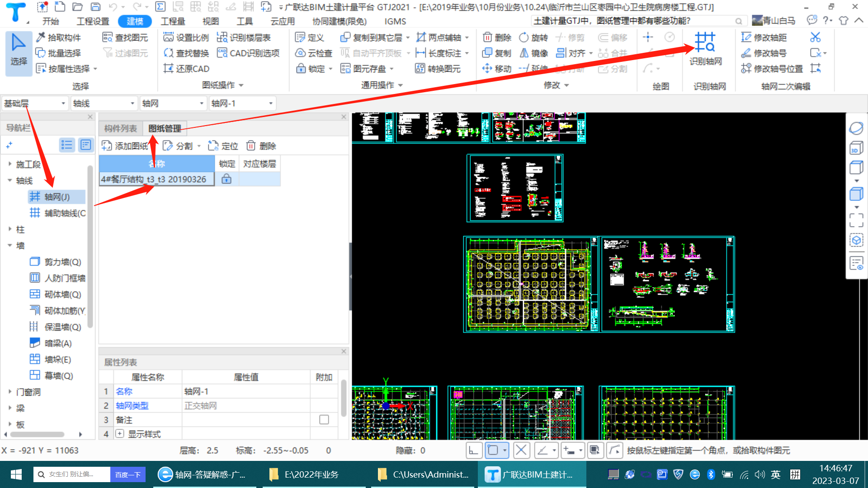Select 辅助轴线 in navigation tree
The height and width of the screenshot is (488, 868).
[57, 213]
